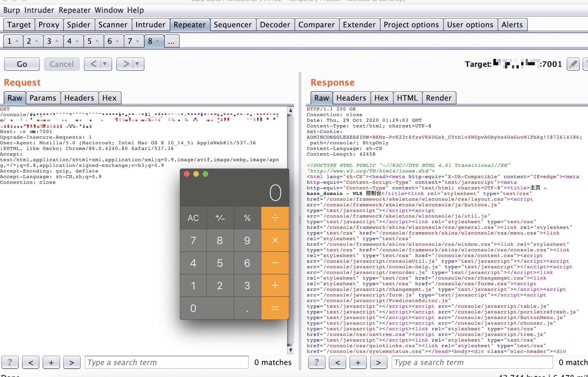Viewport: 588px width, 377px height.
Task: Open the User options tab
Action: tap(470, 25)
